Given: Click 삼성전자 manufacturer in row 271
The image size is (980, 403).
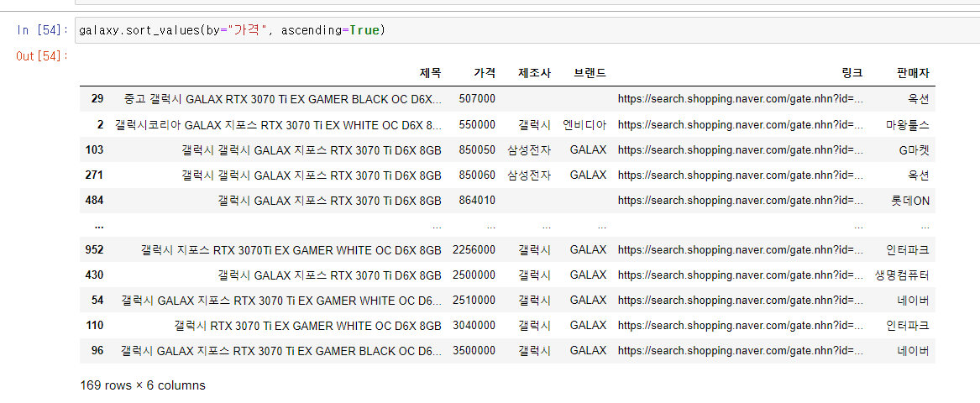Looking at the screenshot, I should point(529,175).
